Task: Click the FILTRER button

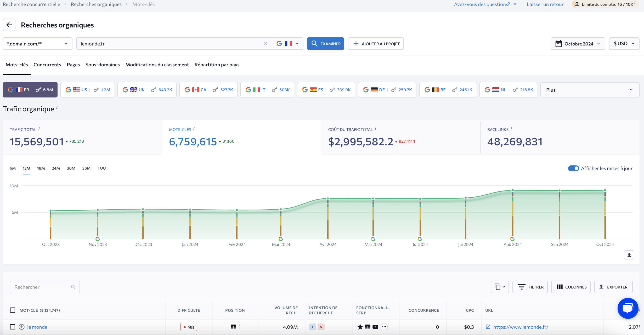Action: (x=530, y=287)
